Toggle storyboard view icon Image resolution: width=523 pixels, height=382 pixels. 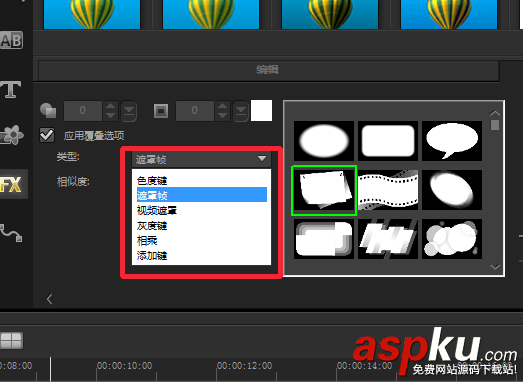click(11, 341)
